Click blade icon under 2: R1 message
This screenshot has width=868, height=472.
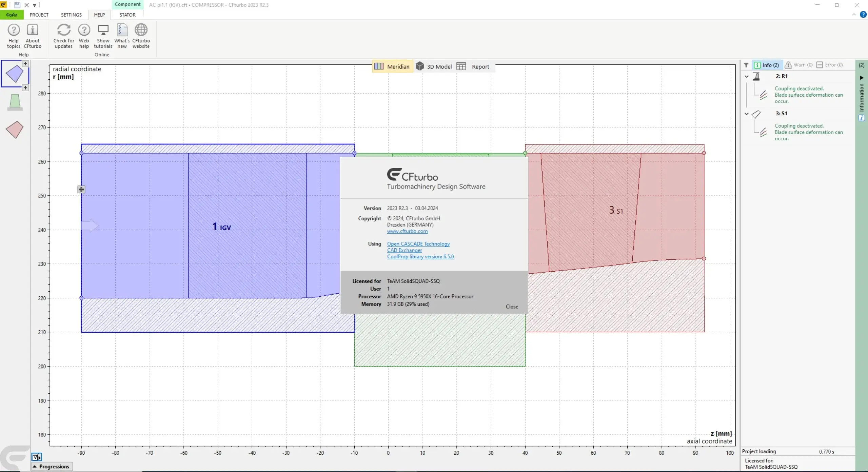coord(763,95)
